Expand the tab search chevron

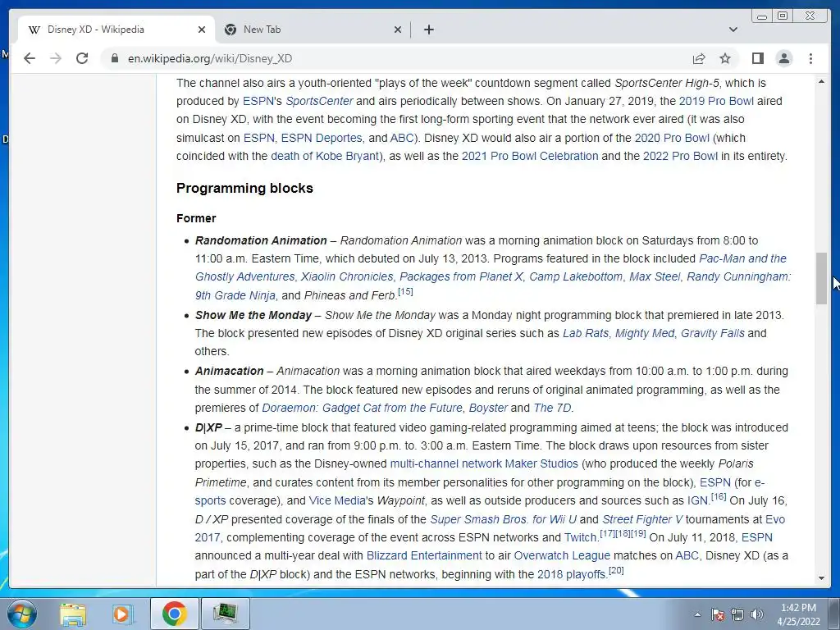coord(733,30)
